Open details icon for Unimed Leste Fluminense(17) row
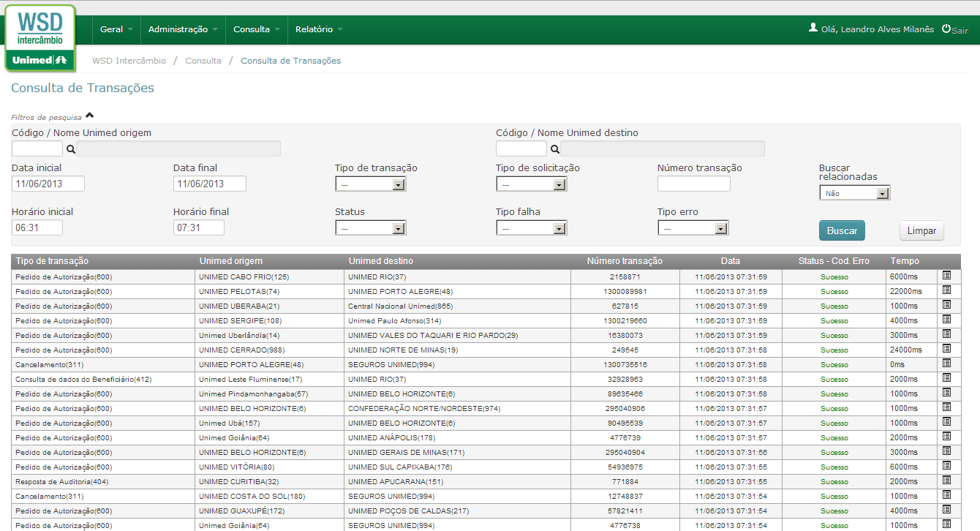980x531 pixels. (946, 378)
